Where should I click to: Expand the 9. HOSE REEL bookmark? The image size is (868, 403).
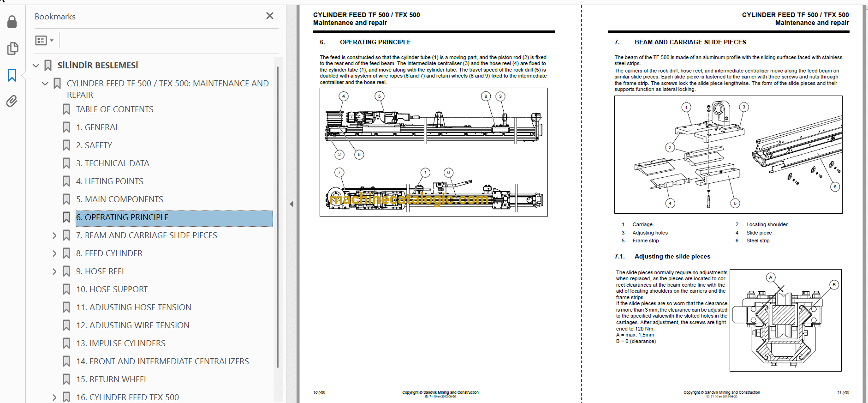point(54,271)
